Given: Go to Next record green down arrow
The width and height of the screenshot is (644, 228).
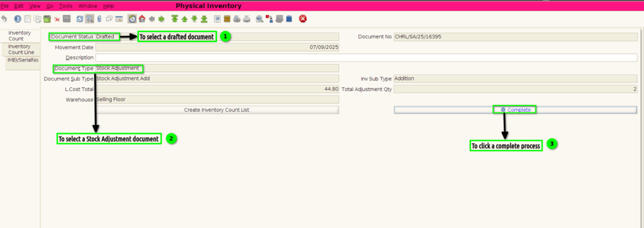Looking at the screenshot, I should [194, 19].
